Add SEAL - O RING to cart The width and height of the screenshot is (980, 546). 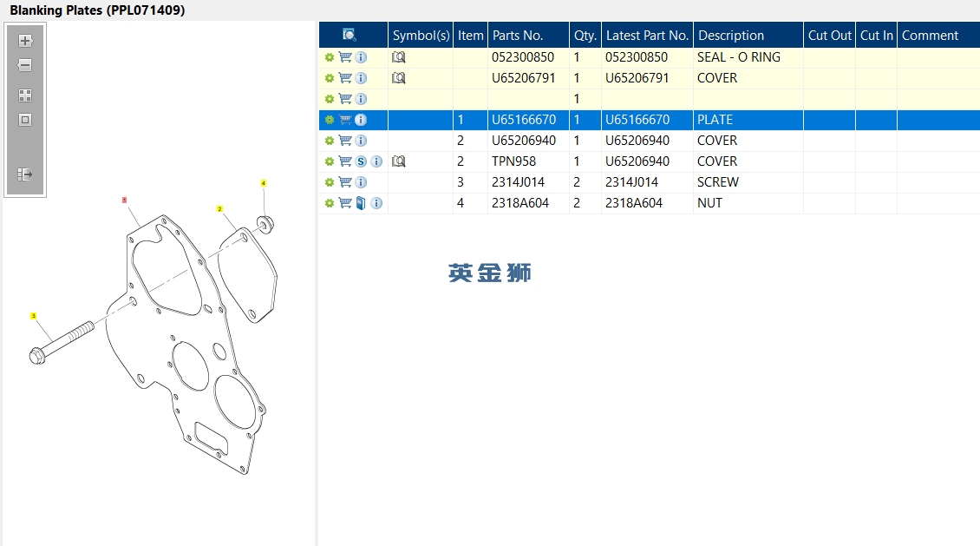tap(345, 57)
